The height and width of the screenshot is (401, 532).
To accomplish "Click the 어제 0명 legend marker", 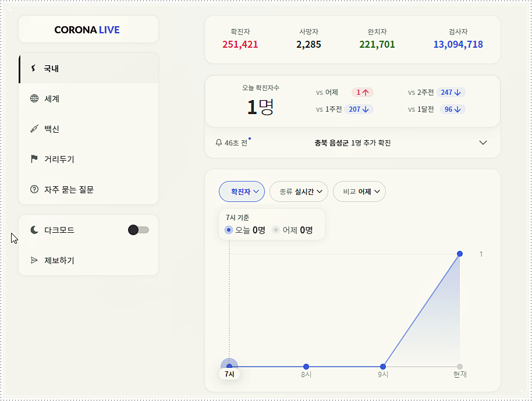I will pyautogui.click(x=276, y=230).
